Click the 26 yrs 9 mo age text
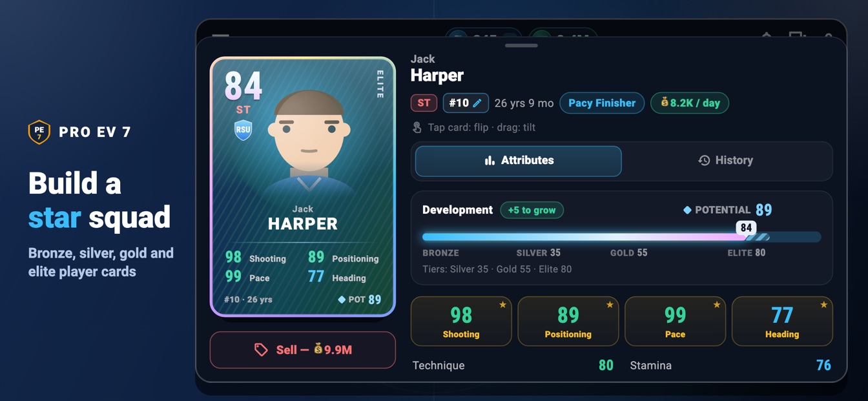 [x=524, y=103]
